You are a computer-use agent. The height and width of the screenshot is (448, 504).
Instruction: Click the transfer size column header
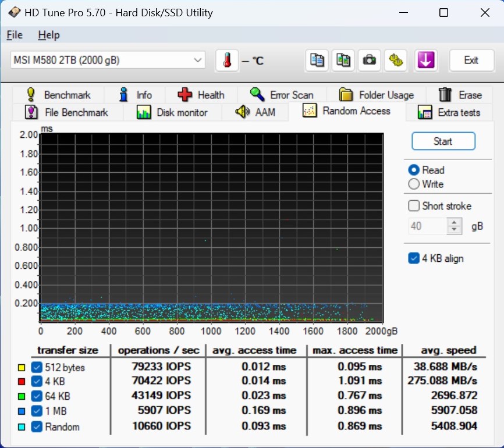click(x=68, y=350)
